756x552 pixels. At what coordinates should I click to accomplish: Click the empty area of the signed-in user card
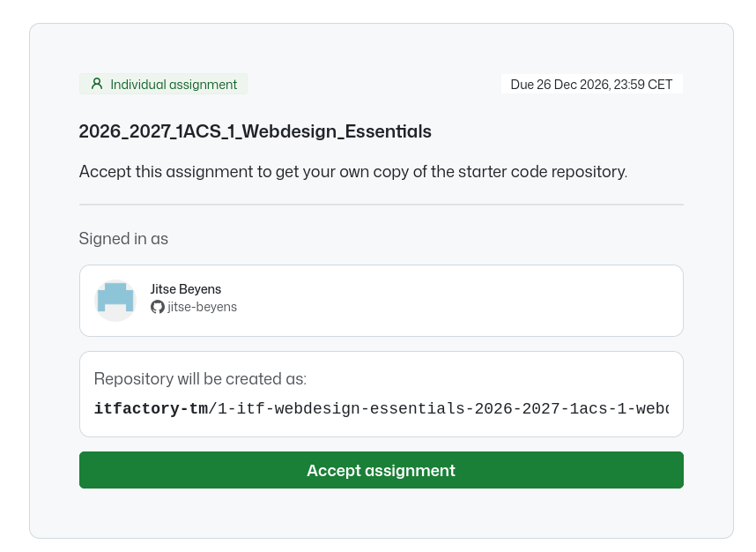(x=458, y=301)
